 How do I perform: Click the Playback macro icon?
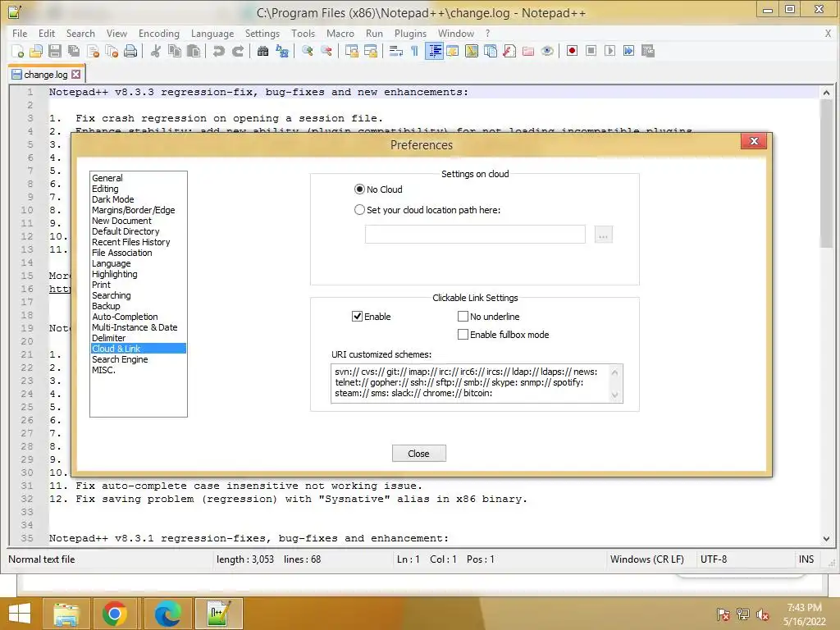tap(609, 51)
